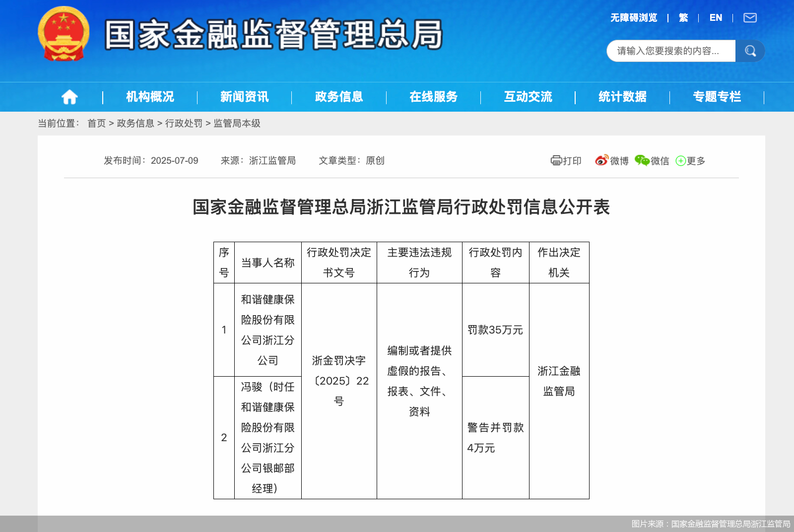Go to 首页 in breadcrumb
Viewport: 794px width, 532px height.
click(x=97, y=123)
